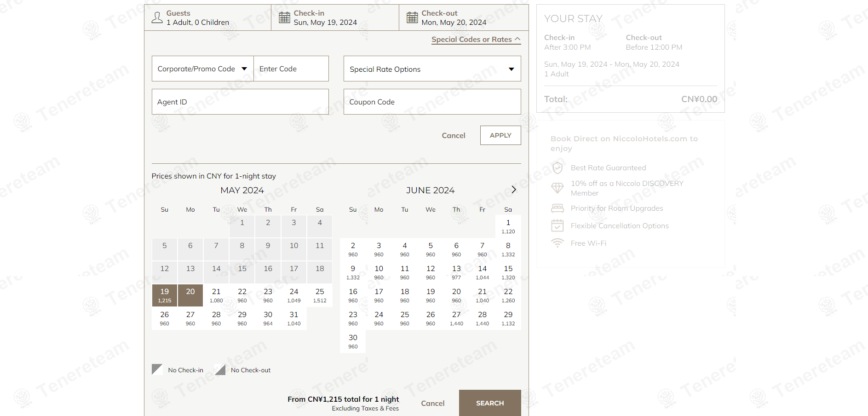This screenshot has height=416, width=868.
Task: Click the Best Rate Guaranteed shield icon
Action: pyautogui.click(x=558, y=168)
